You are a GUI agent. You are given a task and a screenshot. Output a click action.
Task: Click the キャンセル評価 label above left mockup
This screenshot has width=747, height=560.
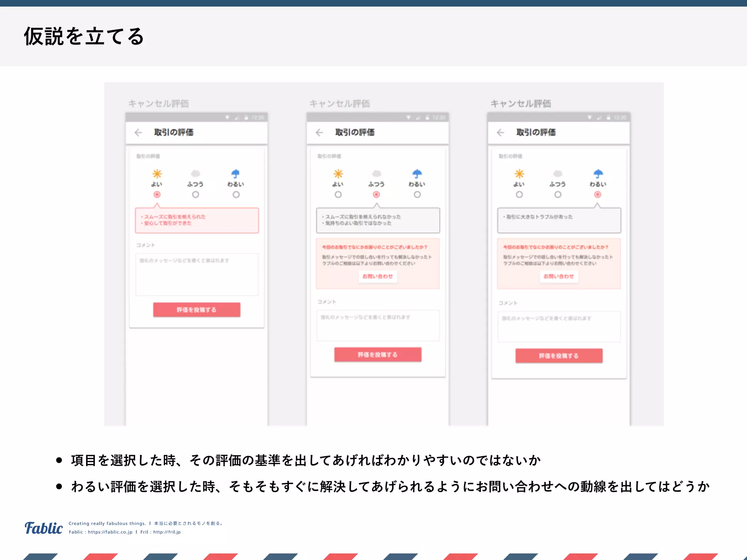[158, 104]
